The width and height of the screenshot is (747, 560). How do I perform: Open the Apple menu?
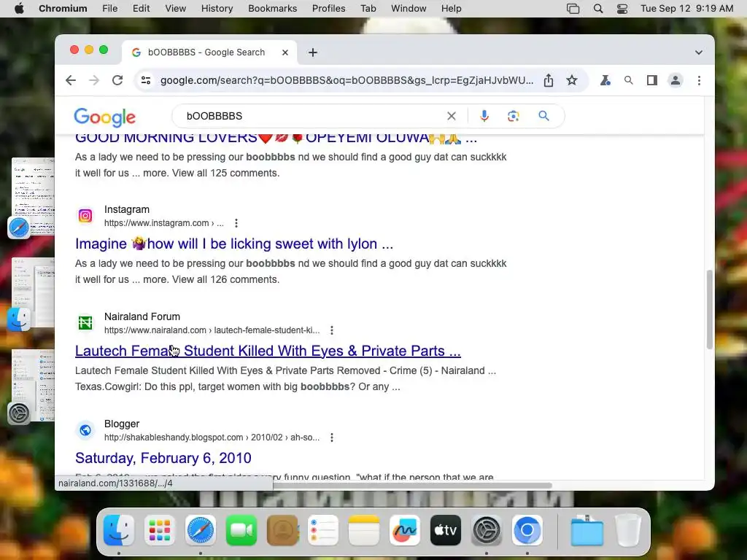pyautogui.click(x=19, y=9)
